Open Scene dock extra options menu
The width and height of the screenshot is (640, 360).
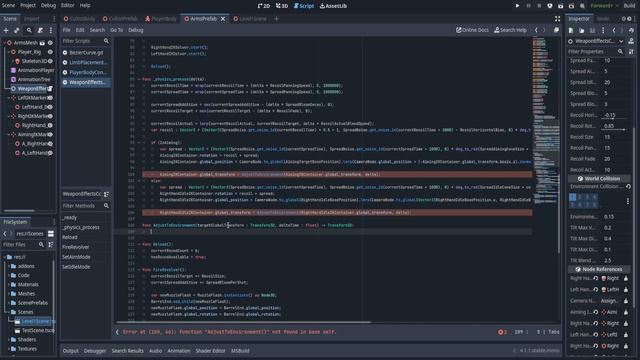(51, 30)
